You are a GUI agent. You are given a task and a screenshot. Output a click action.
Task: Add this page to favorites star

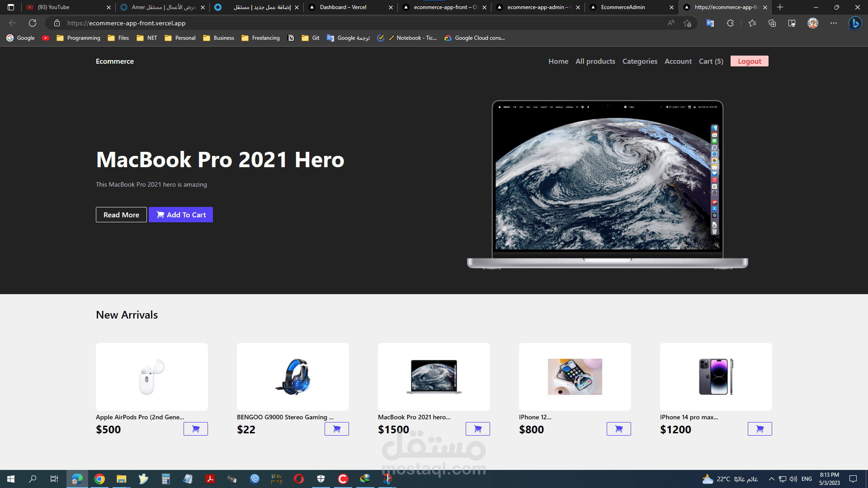687,23
